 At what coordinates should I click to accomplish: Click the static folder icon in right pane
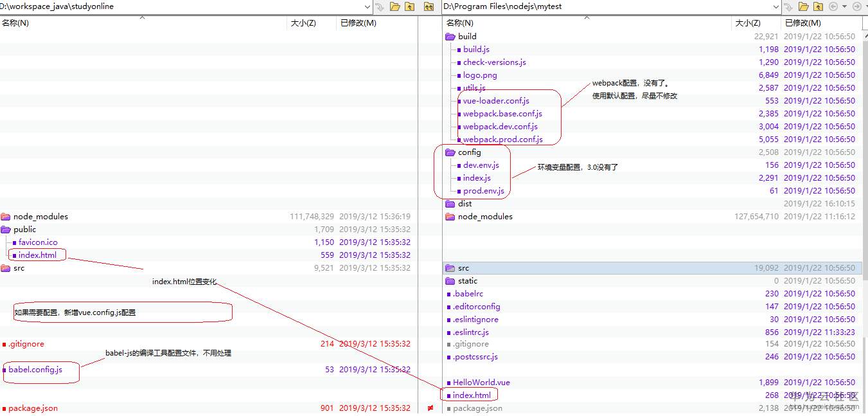tap(450, 281)
